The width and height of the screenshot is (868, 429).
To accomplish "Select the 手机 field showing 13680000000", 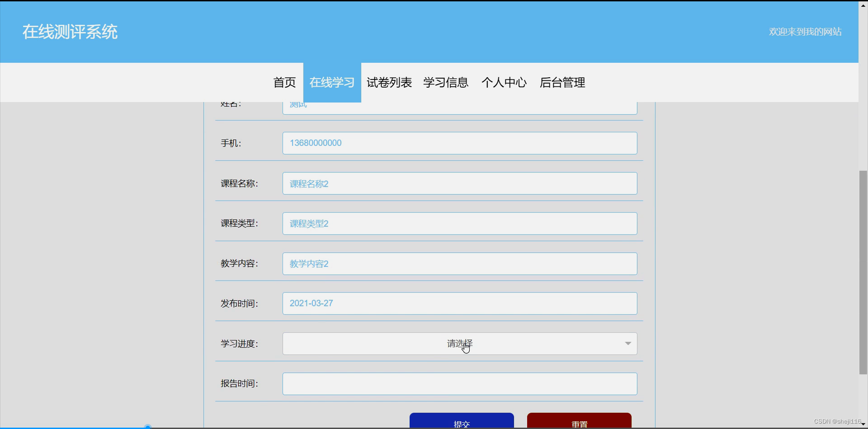I will tap(459, 143).
